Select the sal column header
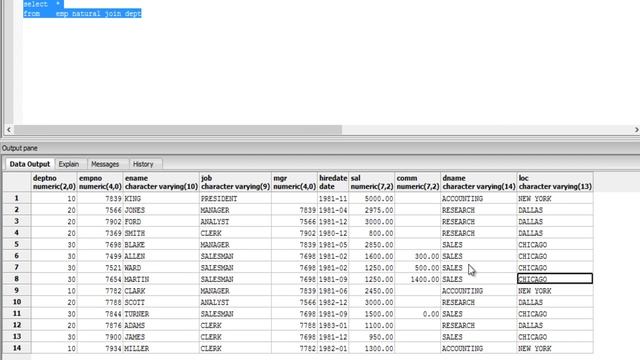640x360 pixels. [x=371, y=182]
